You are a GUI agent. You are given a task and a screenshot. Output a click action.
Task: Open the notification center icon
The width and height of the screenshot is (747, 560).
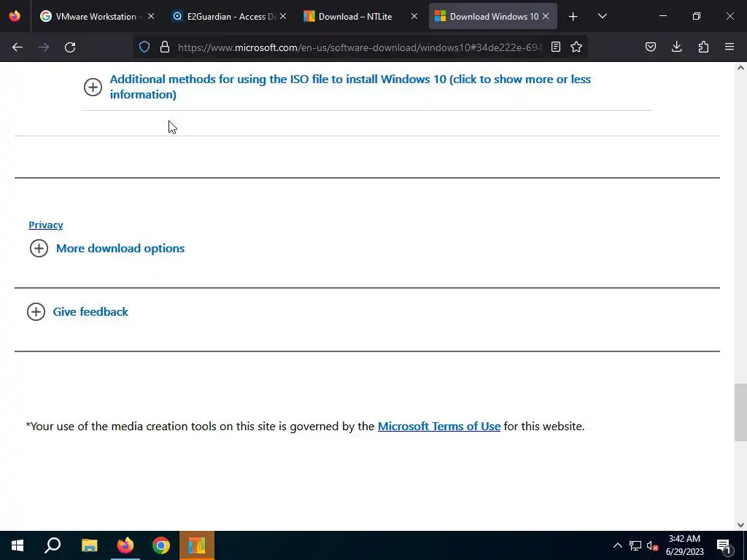coord(724,546)
